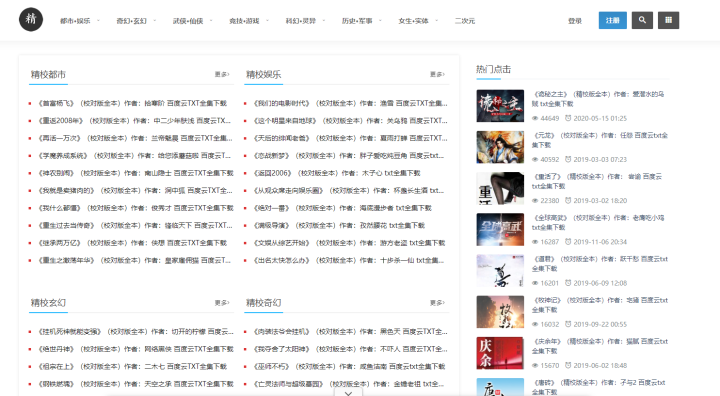Image resolution: width=720 pixels, height=396 pixels.
Task: Open the 《全球高武》 title in 热门点击
Action: [x=598, y=222]
